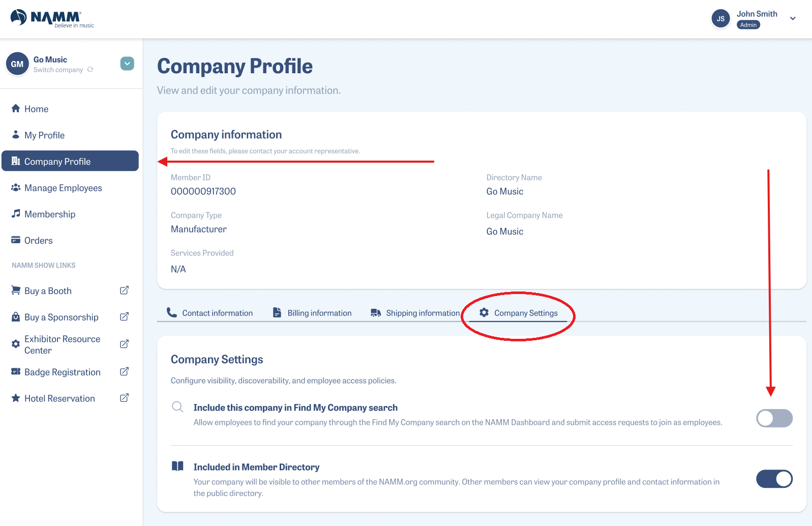The height and width of the screenshot is (526, 812).
Task: Click the Company information card heading
Action: pos(226,135)
